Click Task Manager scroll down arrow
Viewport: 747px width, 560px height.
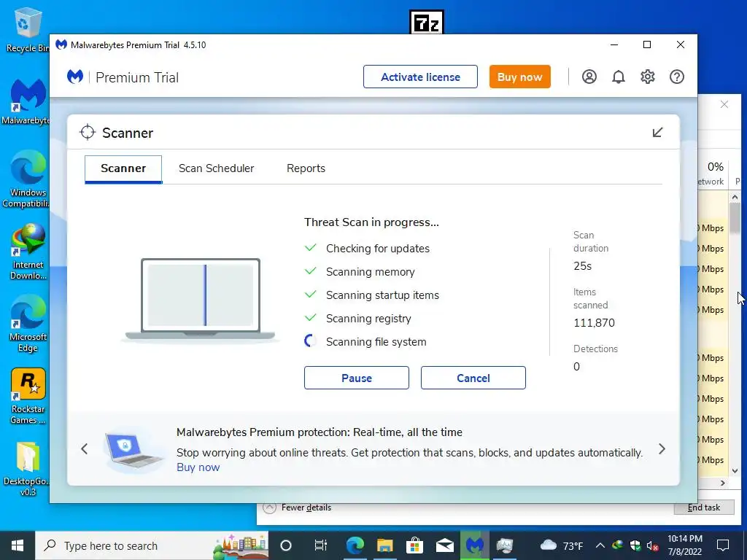(735, 471)
